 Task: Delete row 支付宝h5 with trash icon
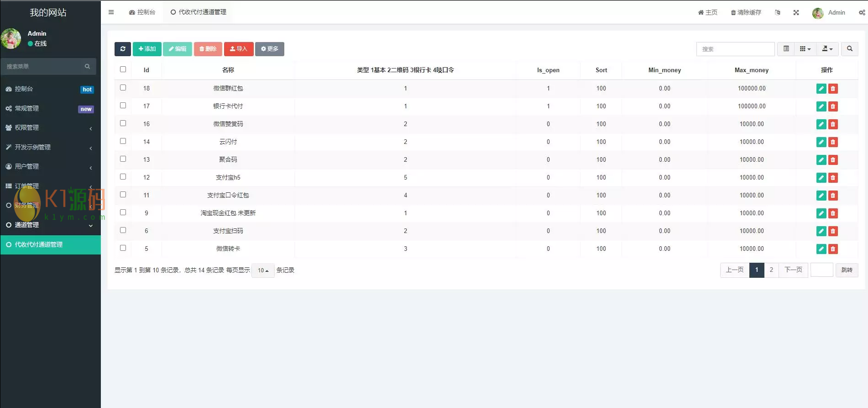pos(833,178)
